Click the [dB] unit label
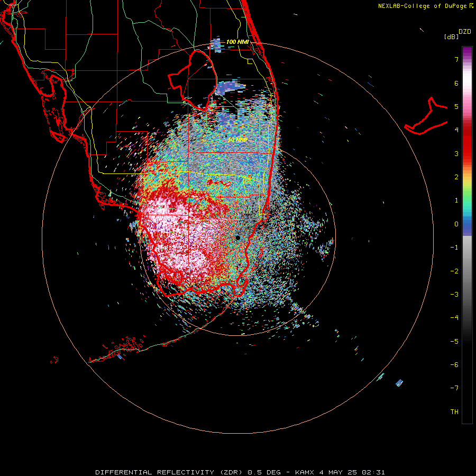Image resolution: width=476 pixels, height=476 pixels. pyautogui.click(x=451, y=36)
